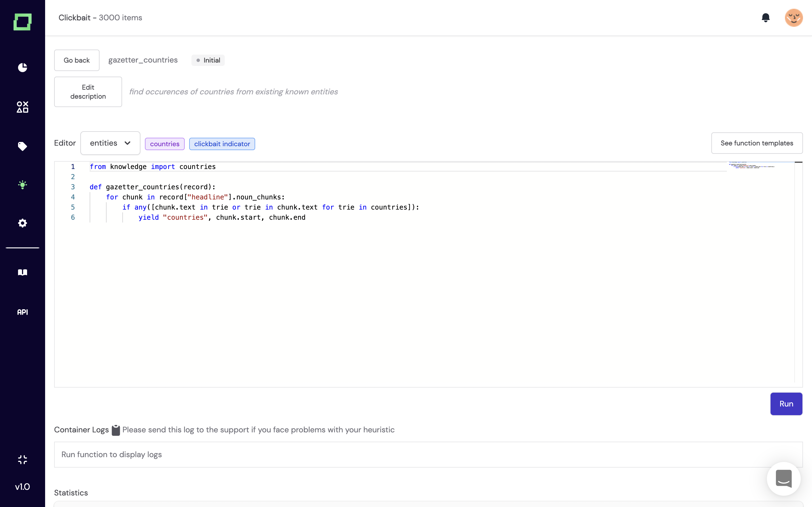Screen dimensions: 812x507
Task: Open the tag labeling icon
Action: (23, 146)
